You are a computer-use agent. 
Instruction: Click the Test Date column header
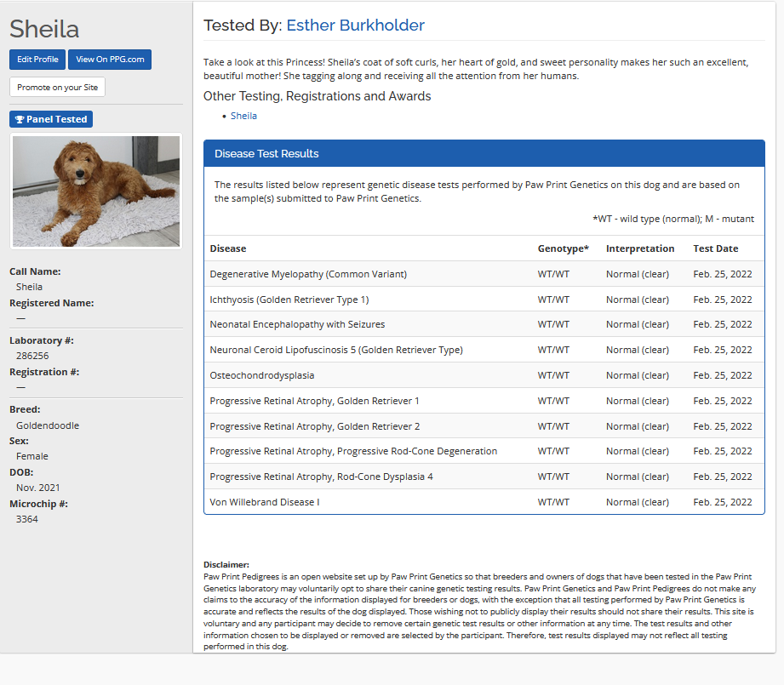click(715, 248)
